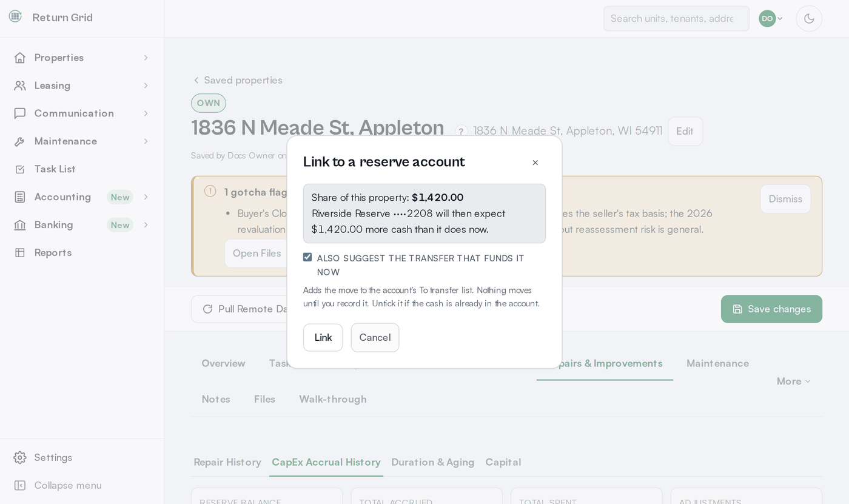Click the Leasing people icon
Viewport: 849px width, 504px height.
coord(20,86)
